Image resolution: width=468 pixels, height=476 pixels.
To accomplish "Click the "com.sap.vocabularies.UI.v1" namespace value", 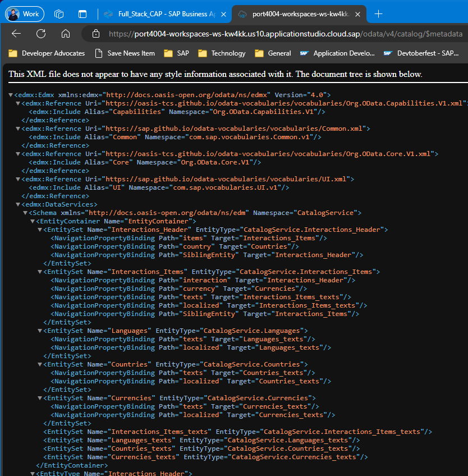I will (225, 187).
